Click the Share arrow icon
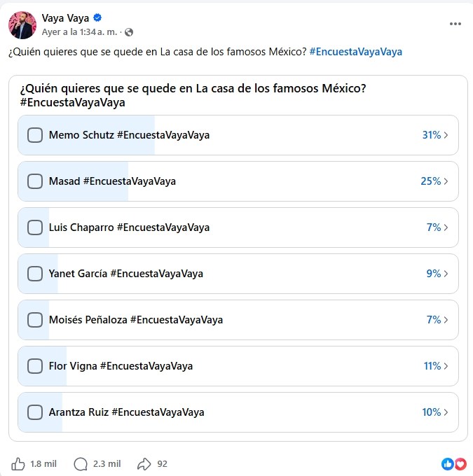The height and width of the screenshot is (476, 473). (144, 464)
